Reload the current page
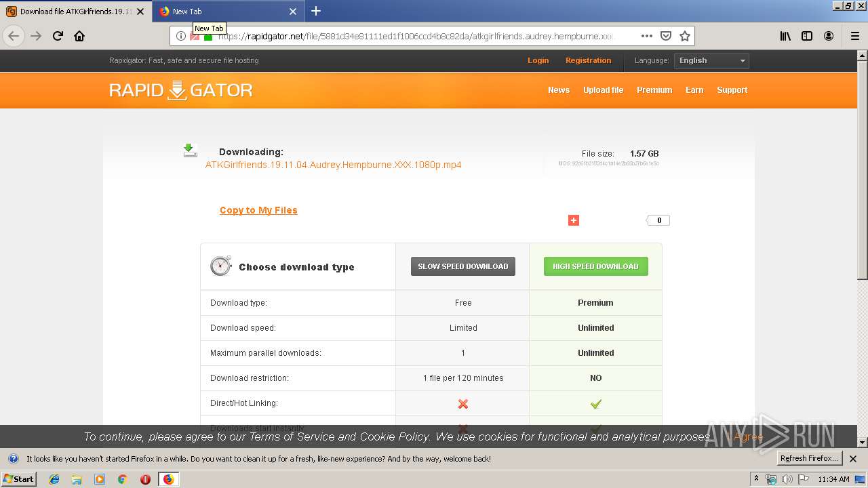868x488 pixels. tap(58, 36)
